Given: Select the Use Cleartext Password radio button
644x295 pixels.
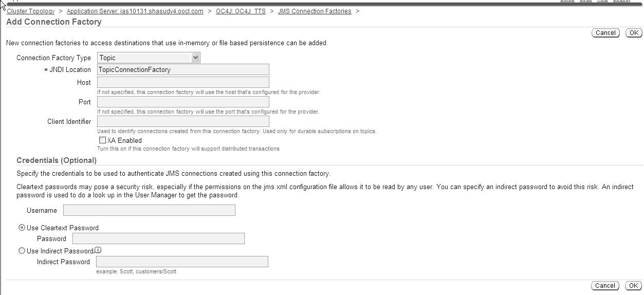Looking at the screenshot, I should 22,227.
